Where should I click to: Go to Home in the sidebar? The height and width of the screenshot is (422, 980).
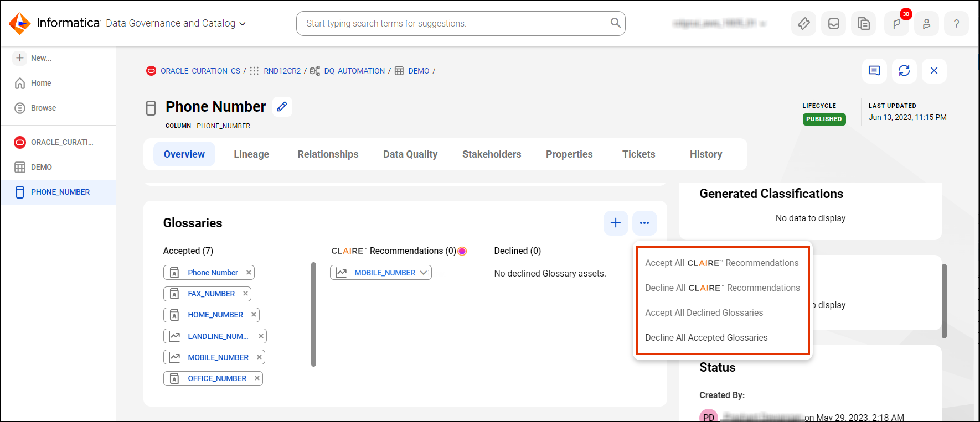point(33,83)
